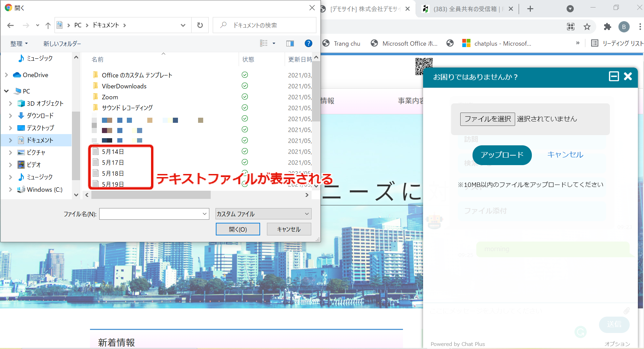The height and width of the screenshot is (349, 644).
Task: Go up one folder level
Action: 48,25
